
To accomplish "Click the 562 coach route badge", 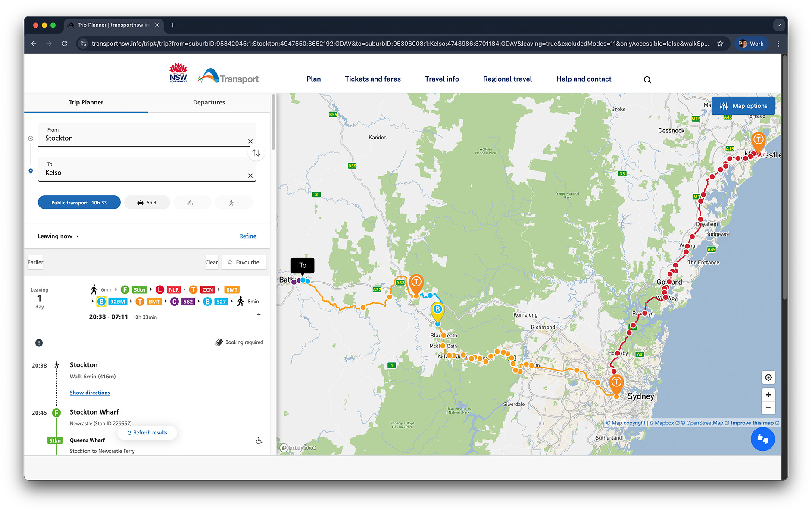I will pos(188,302).
